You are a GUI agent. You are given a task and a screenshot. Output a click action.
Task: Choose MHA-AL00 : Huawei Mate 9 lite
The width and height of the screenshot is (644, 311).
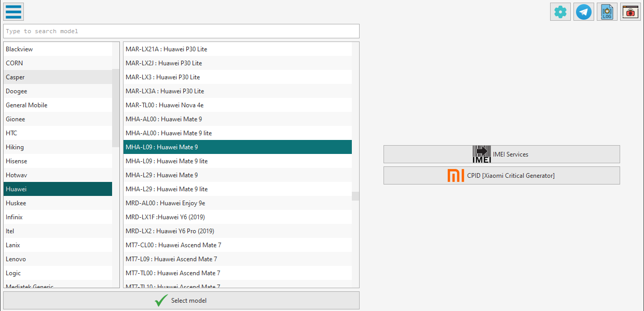238,133
